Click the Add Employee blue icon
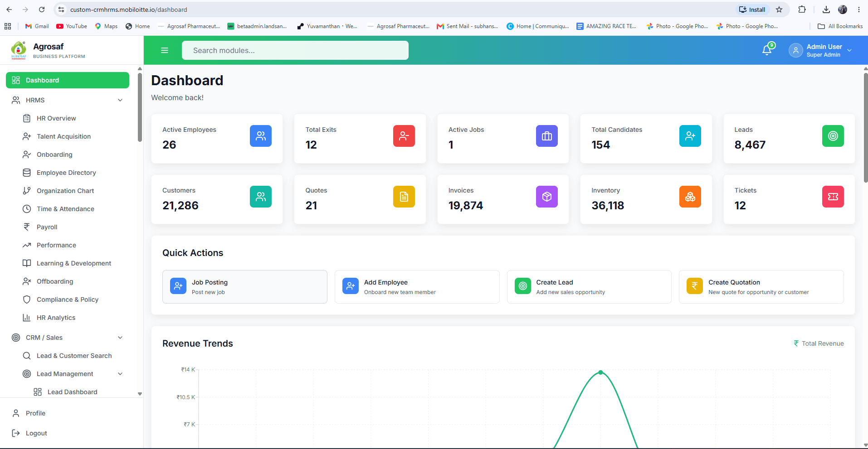 click(351, 286)
